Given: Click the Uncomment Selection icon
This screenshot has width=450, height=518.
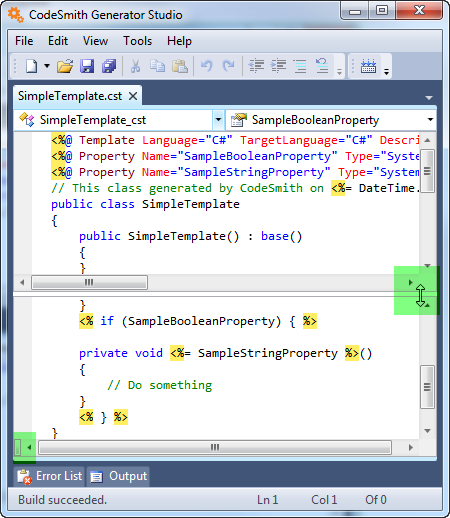Looking at the screenshot, I should tap(322, 66).
